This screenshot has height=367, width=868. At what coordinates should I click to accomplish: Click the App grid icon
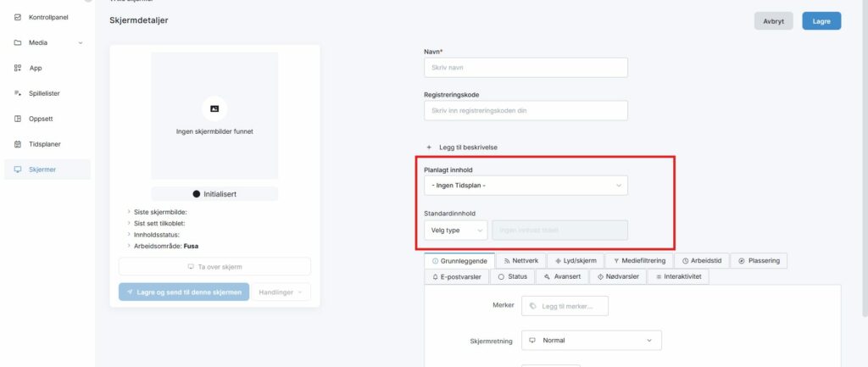click(x=17, y=68)
